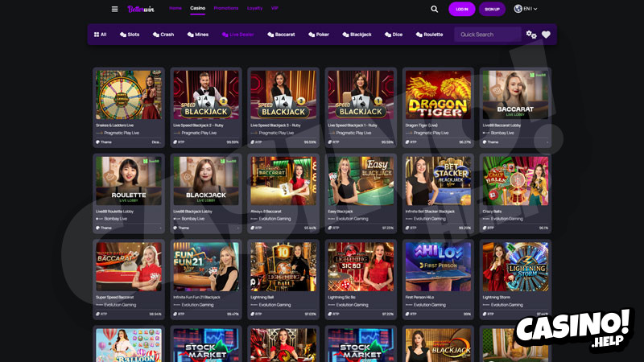Open favorites with the heart icon
The image size is (644, 362).
pyautogui.click(x=546, y=35)
